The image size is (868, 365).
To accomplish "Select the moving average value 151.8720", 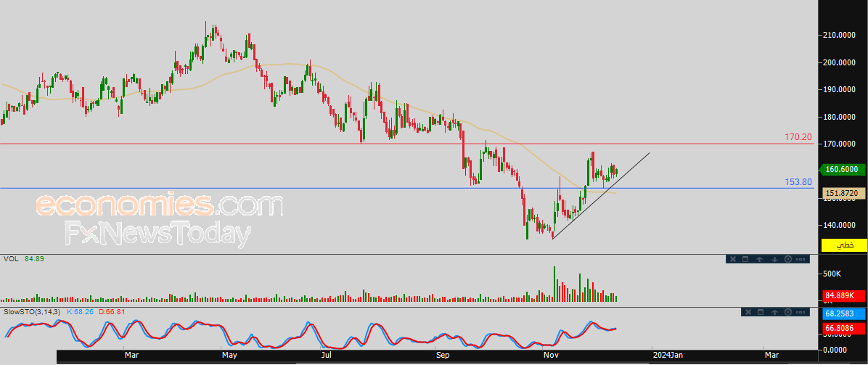I will tap(842, 193).
